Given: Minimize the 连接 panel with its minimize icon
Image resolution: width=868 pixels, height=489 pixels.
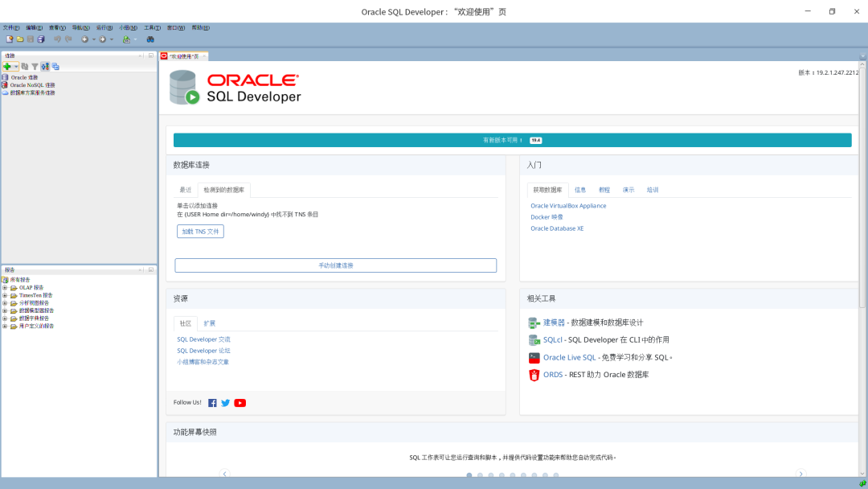Looking at the screenshot, I should [x=151, y=55].
